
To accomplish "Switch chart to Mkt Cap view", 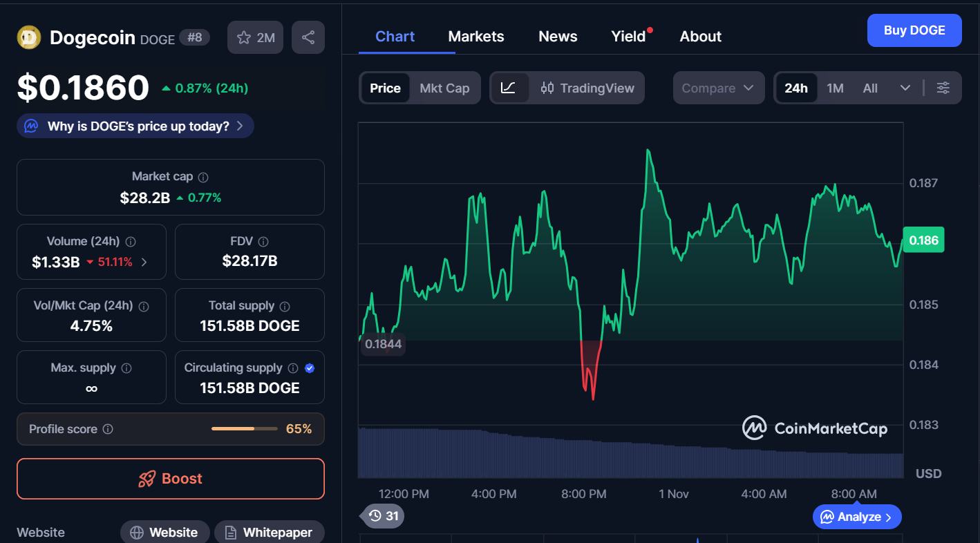I will [444, 88].
